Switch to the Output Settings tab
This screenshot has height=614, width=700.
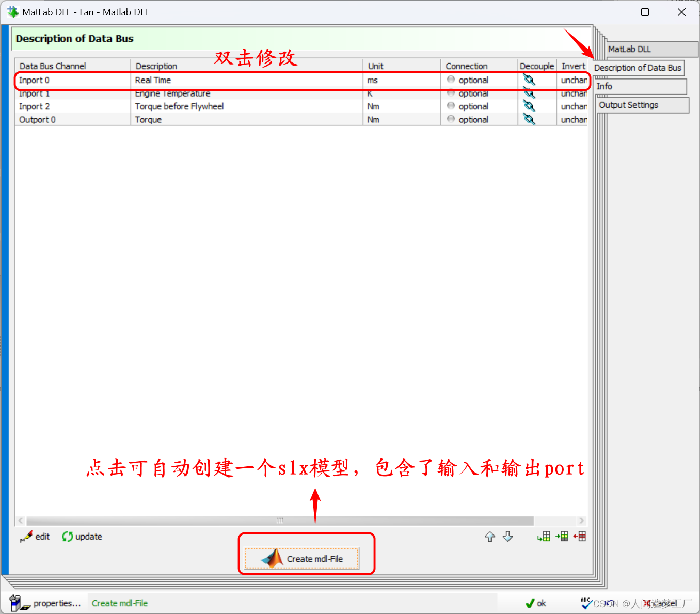(x=642, y=105)
